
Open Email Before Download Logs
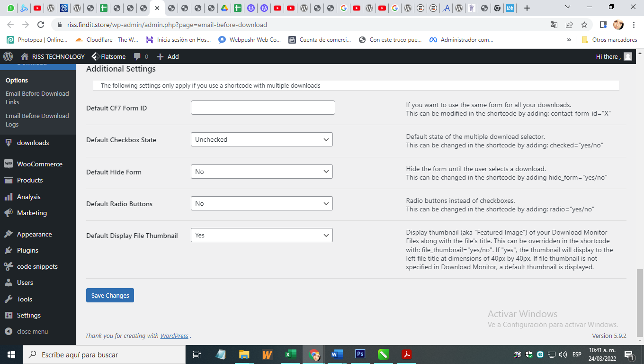point(37,120)
